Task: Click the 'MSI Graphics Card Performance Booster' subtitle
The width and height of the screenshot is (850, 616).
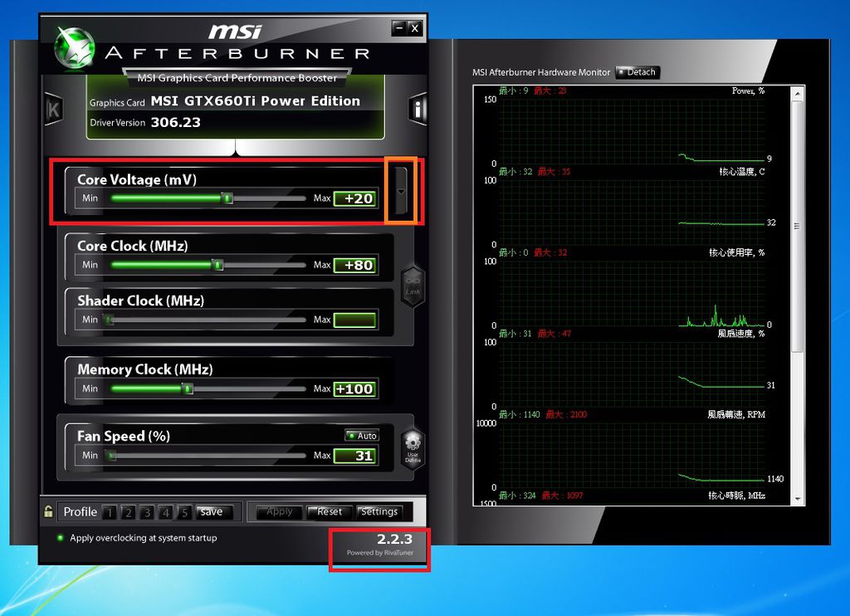Action: (x=237, y=78)
